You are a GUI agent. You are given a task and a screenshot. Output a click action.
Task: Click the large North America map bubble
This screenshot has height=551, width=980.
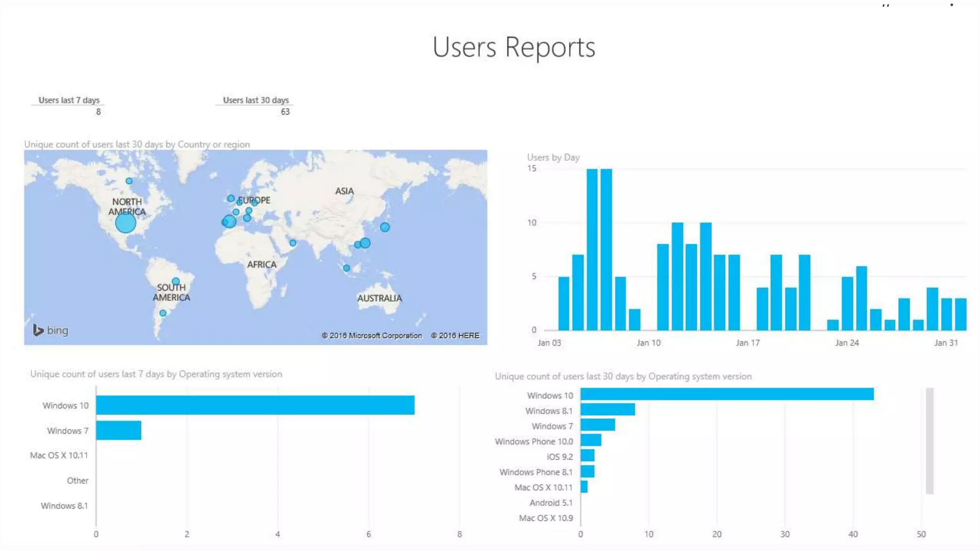125,223
